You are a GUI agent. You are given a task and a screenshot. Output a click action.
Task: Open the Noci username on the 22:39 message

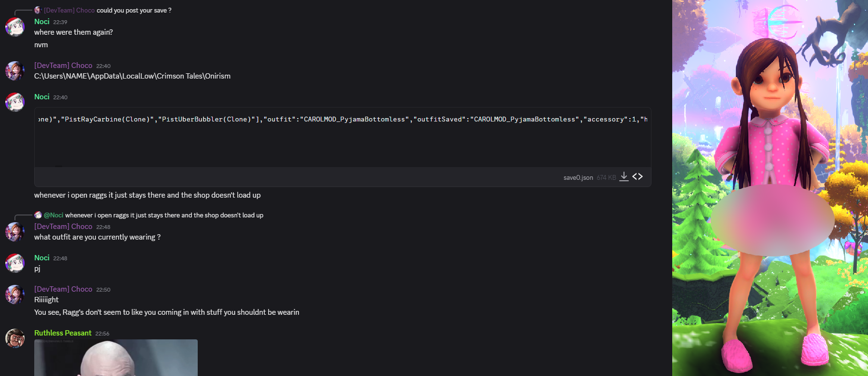[x=42, y=22]
